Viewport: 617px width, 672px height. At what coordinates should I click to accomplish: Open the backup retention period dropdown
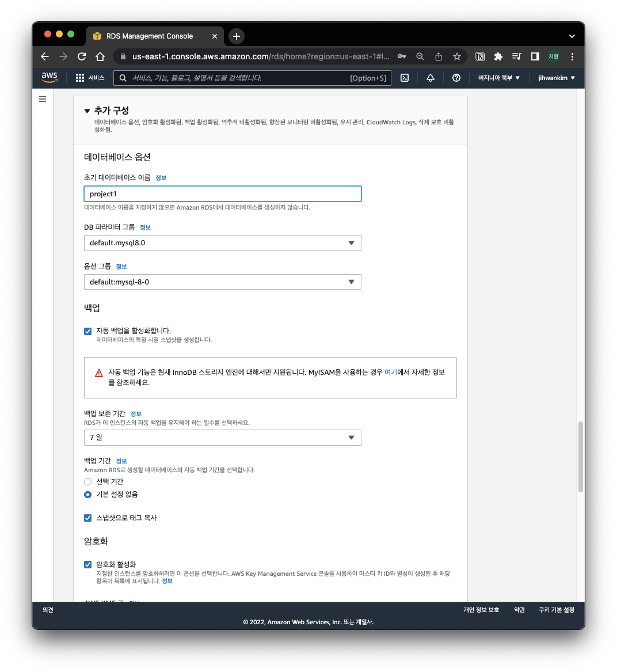point(222,438)
